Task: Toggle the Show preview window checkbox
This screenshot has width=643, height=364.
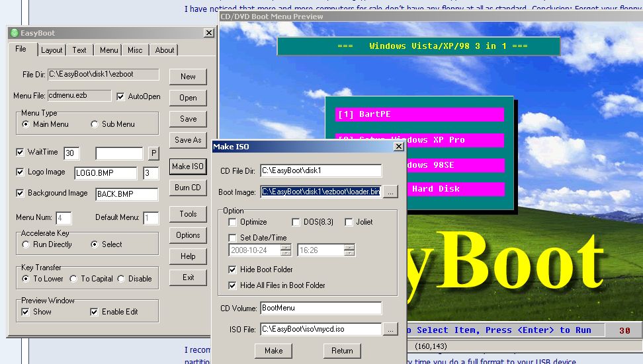Action: point(25,312)
